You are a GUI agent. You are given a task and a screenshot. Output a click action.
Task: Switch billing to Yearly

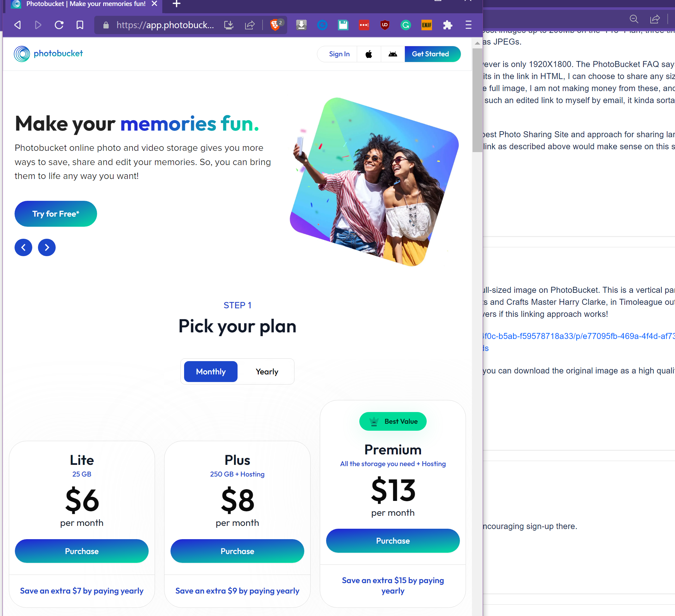[267, 372]
